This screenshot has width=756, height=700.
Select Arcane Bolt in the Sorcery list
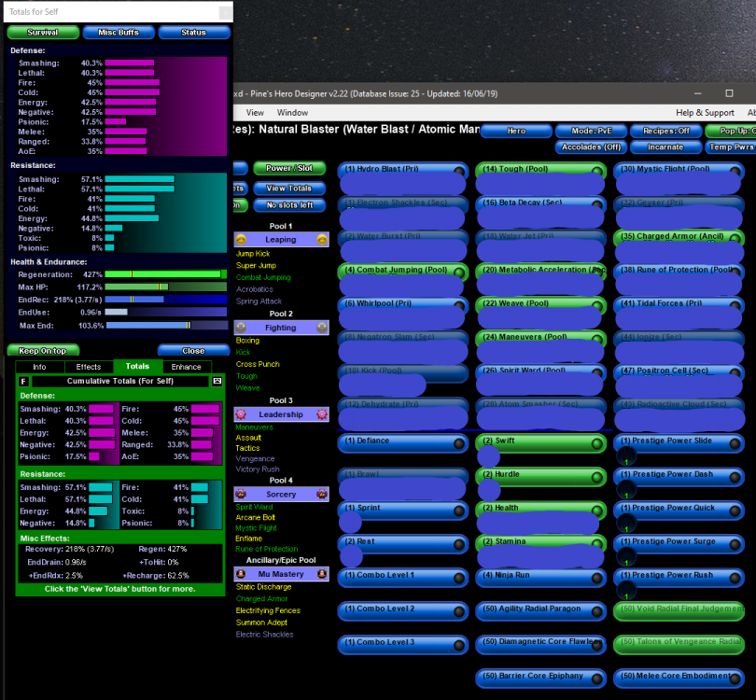click(x=256, y=517)
